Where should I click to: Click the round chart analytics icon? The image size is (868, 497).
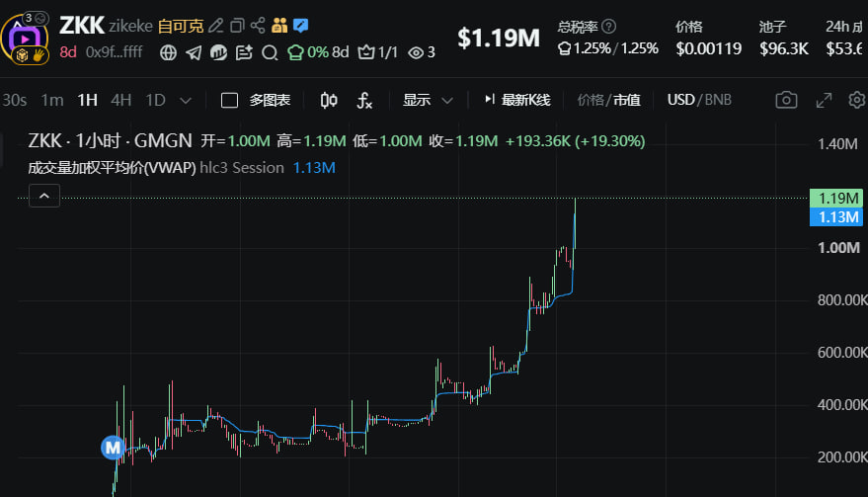[x=218, y=52]
